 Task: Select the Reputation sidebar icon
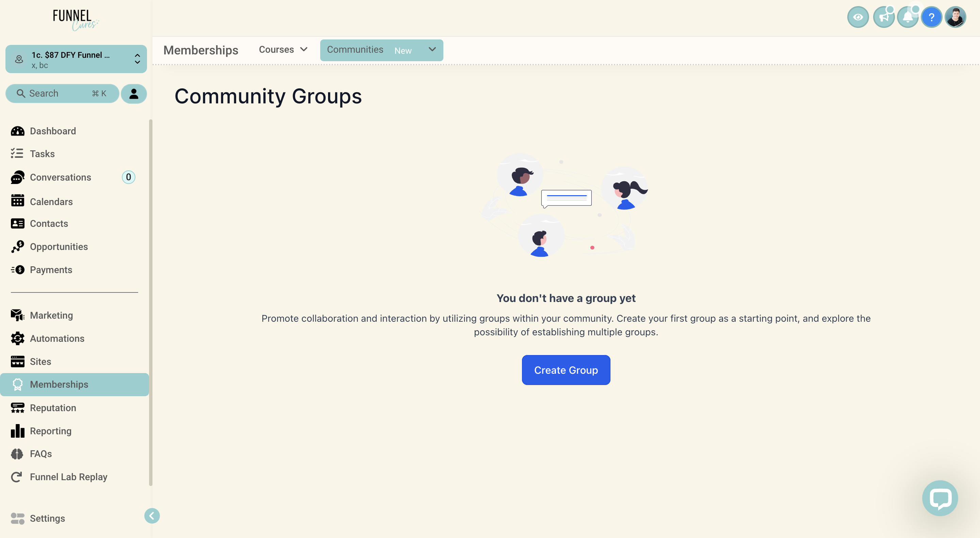click(x=17, y=407)
